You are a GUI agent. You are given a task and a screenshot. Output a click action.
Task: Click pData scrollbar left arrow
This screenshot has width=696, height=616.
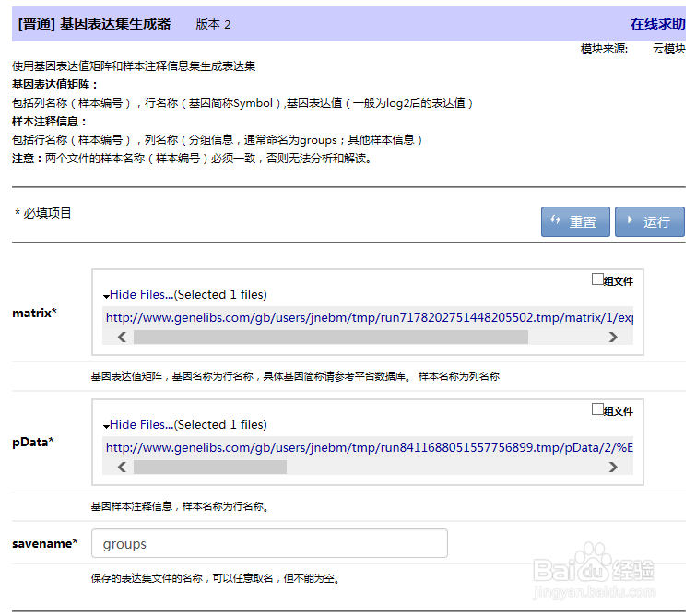click(x=122, y=467)
